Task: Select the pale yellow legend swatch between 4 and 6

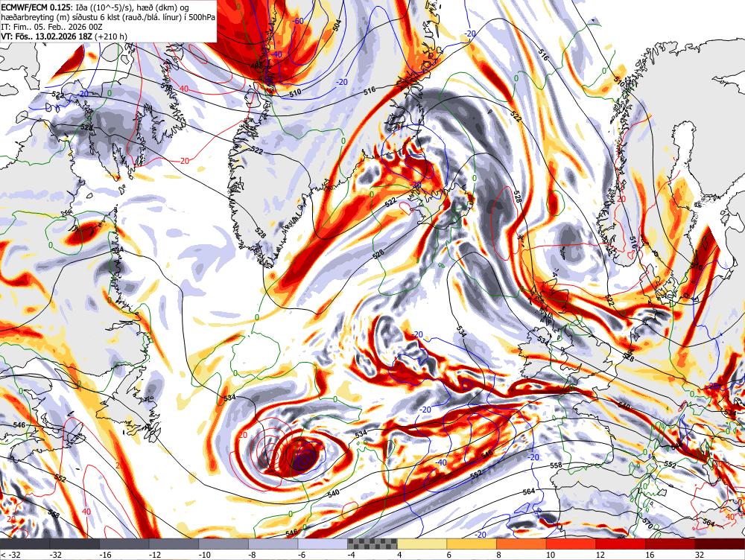Action: click(422, 544)
